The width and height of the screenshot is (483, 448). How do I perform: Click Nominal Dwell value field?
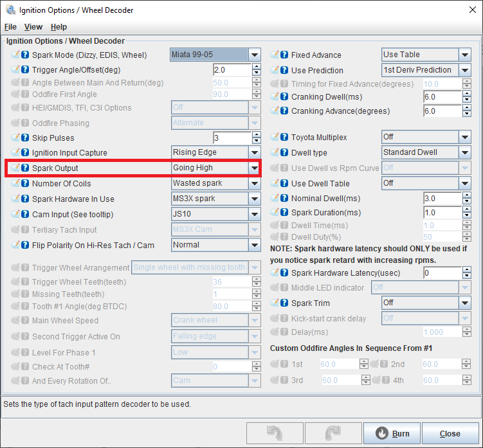pos(442,198)
